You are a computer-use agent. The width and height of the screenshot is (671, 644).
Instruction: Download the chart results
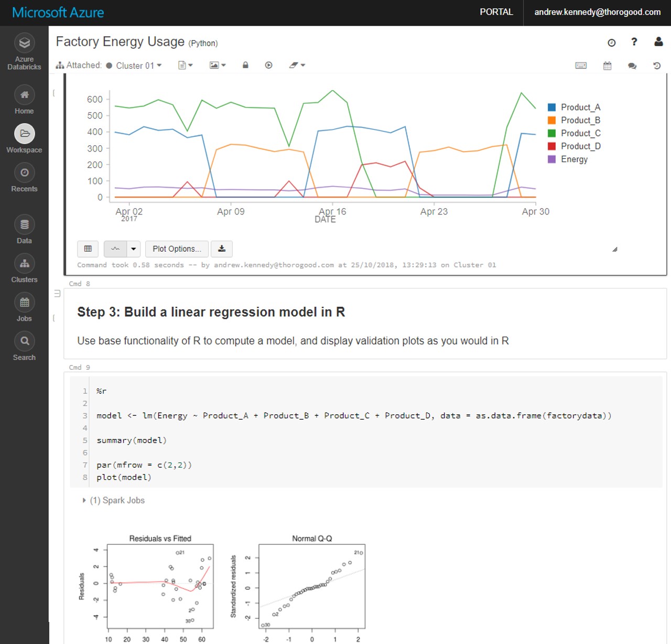(222, 249)
